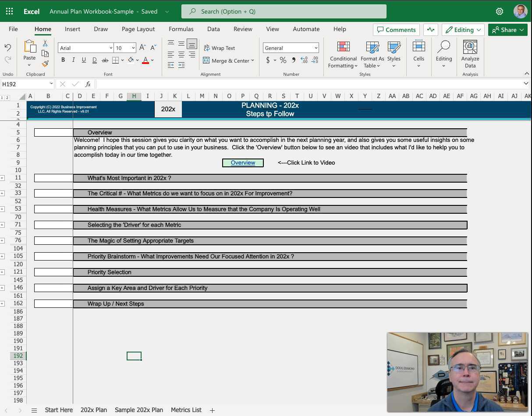The height and width of the screenshot is (416, 532).
Task: Open the font size dropdown
Action: [133, 47]
